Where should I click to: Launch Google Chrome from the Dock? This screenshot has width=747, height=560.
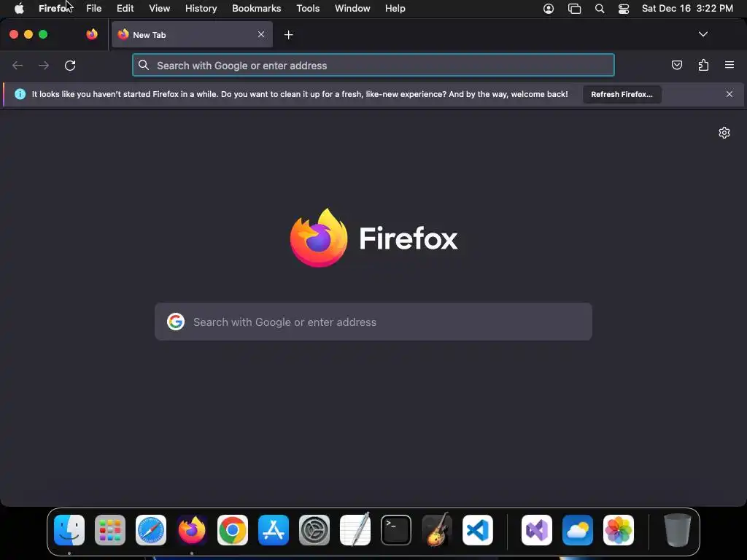tap(233, 530)
